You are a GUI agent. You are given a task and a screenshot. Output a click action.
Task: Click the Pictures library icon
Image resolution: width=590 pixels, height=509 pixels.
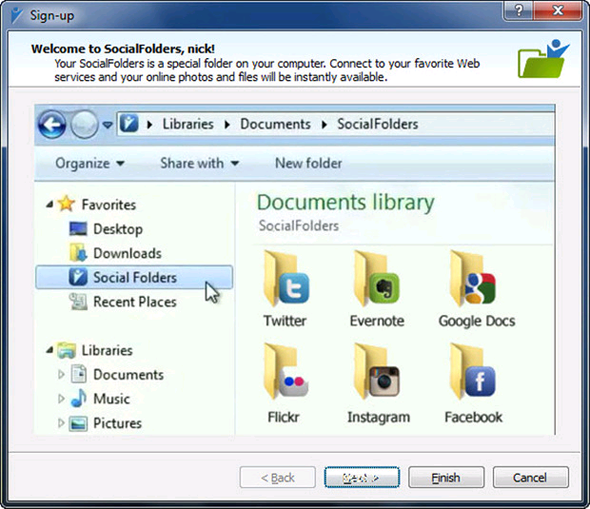[x=79, y=423]
